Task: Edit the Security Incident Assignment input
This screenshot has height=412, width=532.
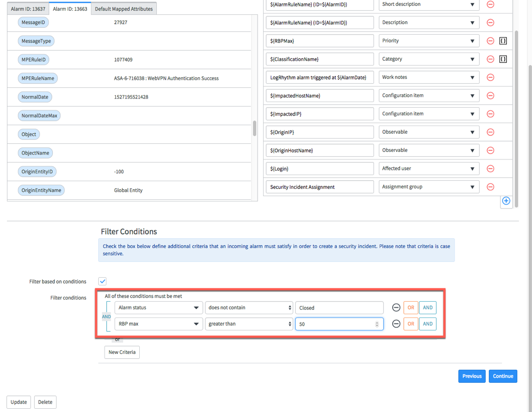Action: pyautogui.click(x=320, y=187)
